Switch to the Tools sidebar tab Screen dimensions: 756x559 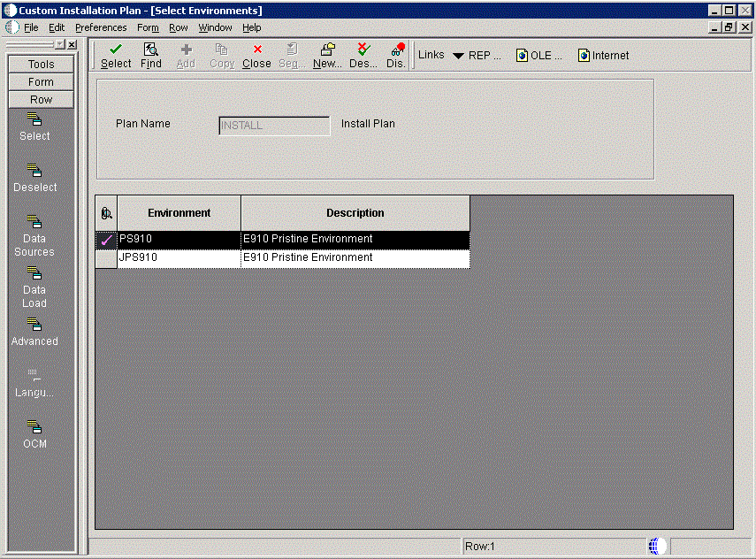41,65
